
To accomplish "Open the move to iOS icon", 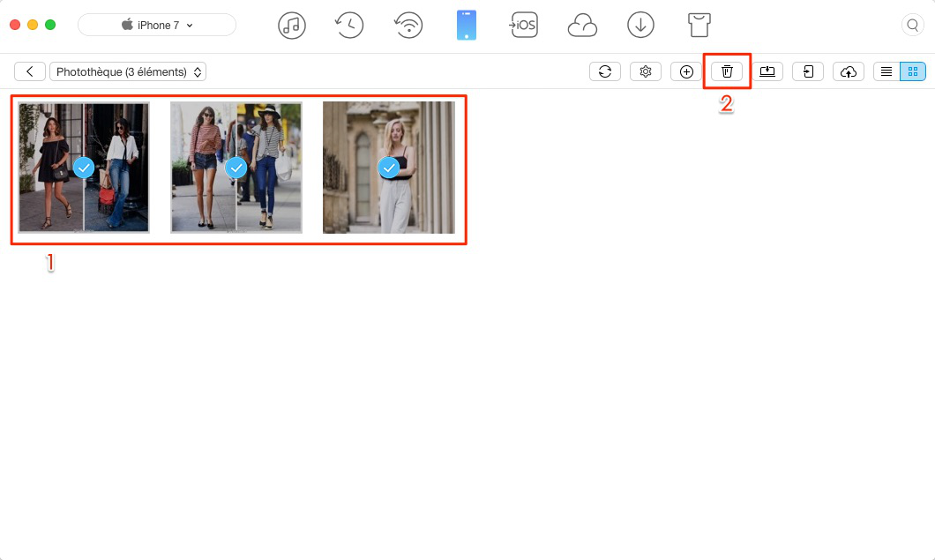I will click(523, 25).
